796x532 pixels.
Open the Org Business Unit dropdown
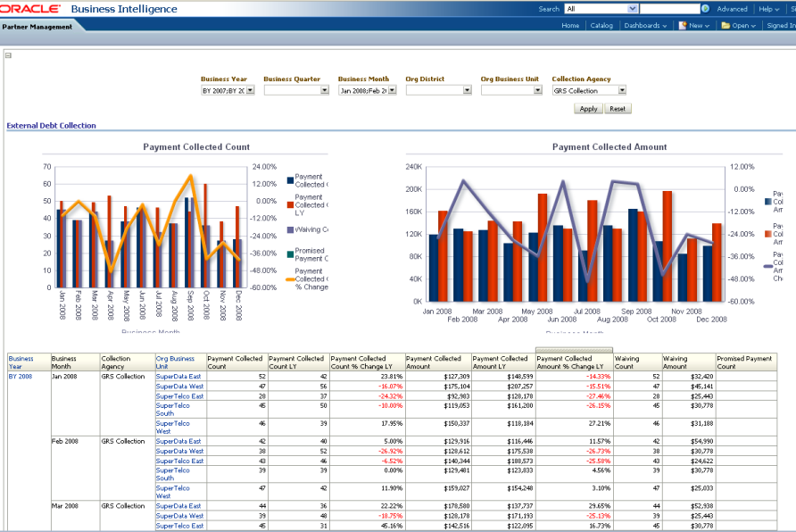(537, 90)
